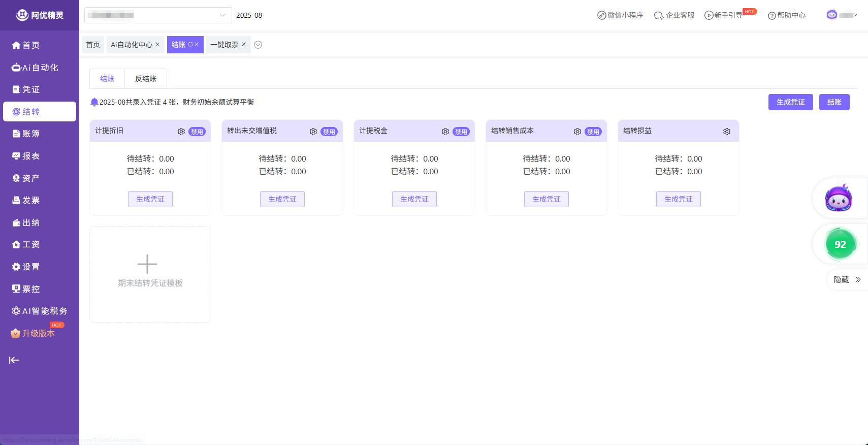Toggle 禁用 badge on 计提税金 card

pyautogui.click(x=461, y=132)
